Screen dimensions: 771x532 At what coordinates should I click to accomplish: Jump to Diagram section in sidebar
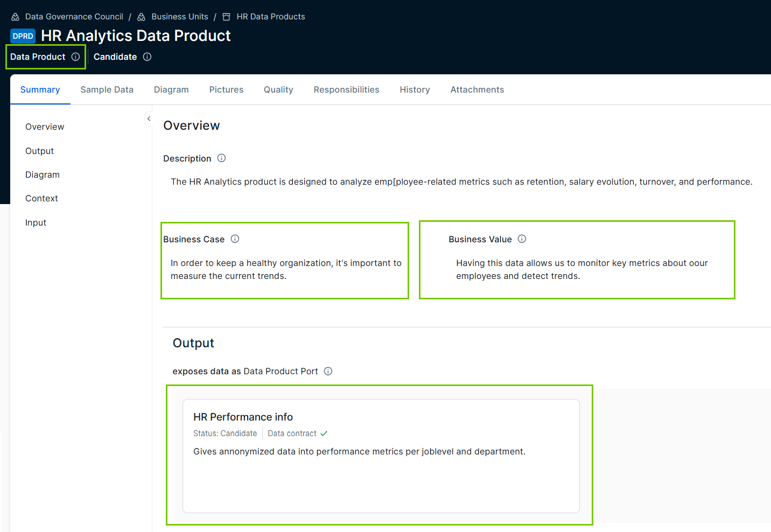coord(43,174)
